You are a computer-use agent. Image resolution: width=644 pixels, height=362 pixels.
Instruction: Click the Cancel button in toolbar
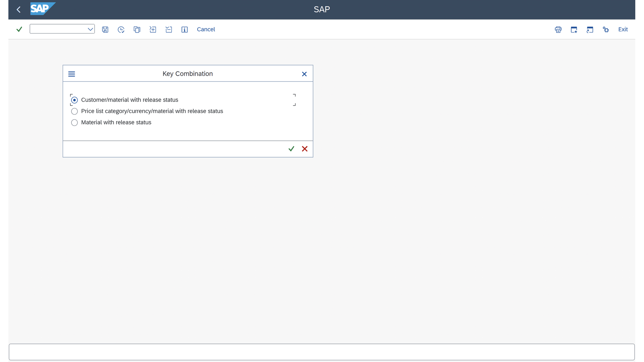click(x=206, y=29)
